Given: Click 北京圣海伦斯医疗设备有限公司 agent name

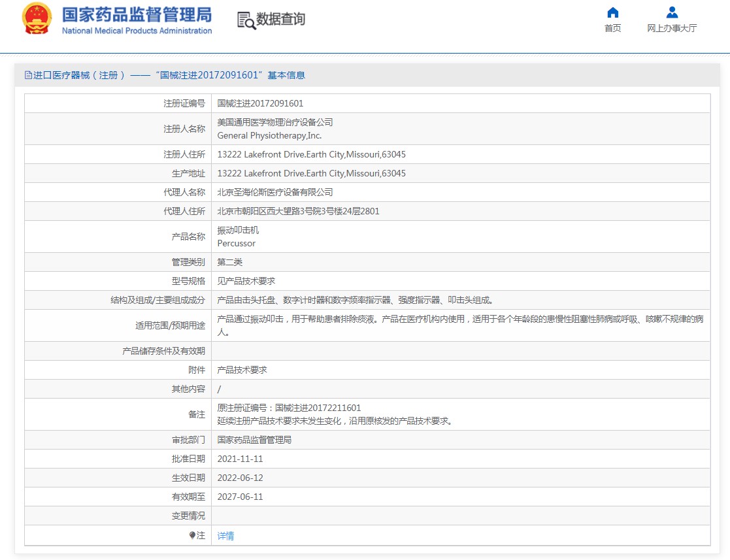Looking at the screenshot, I should 275,192.
